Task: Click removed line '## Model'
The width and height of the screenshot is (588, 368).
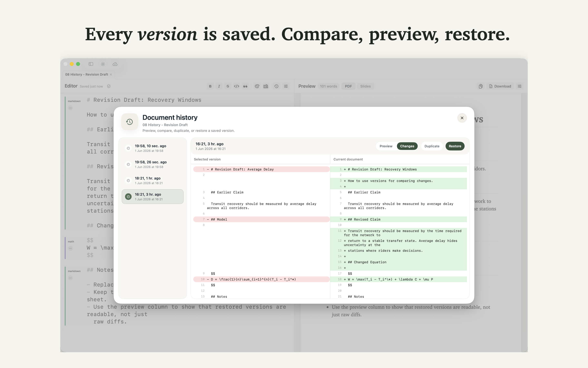Action: (262, 219)
